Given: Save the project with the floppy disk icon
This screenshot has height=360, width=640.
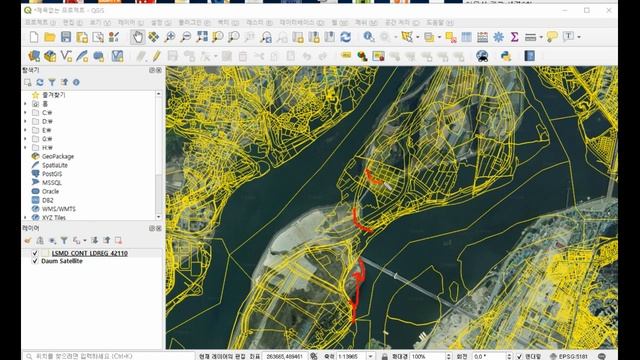Looking at the screenshot, I should coord(66,37).
